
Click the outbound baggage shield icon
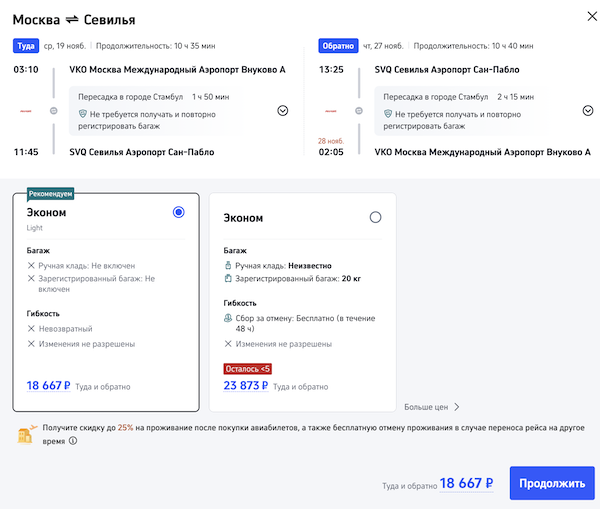click(x=83, y=115)
